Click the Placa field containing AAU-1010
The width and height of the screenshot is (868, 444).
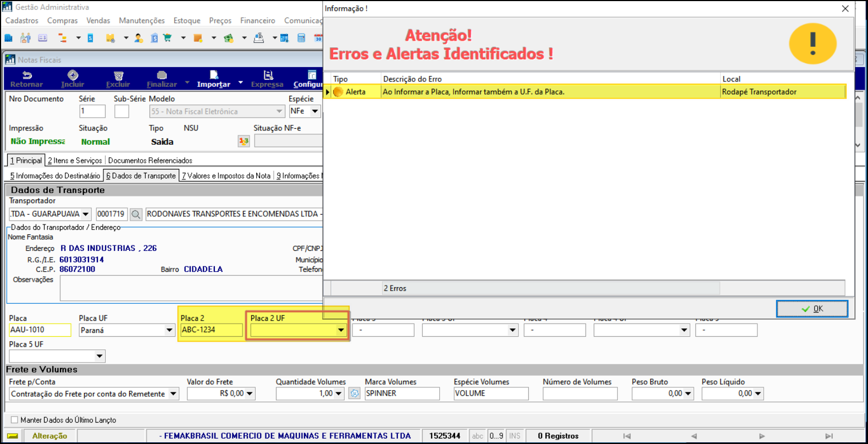[40, 330]
